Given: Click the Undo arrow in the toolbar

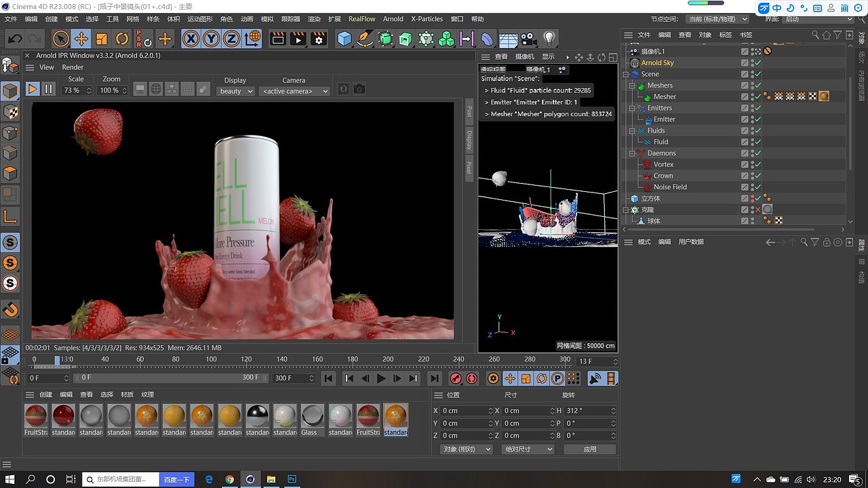Looking at the screenshot, I should click(15, 39).
